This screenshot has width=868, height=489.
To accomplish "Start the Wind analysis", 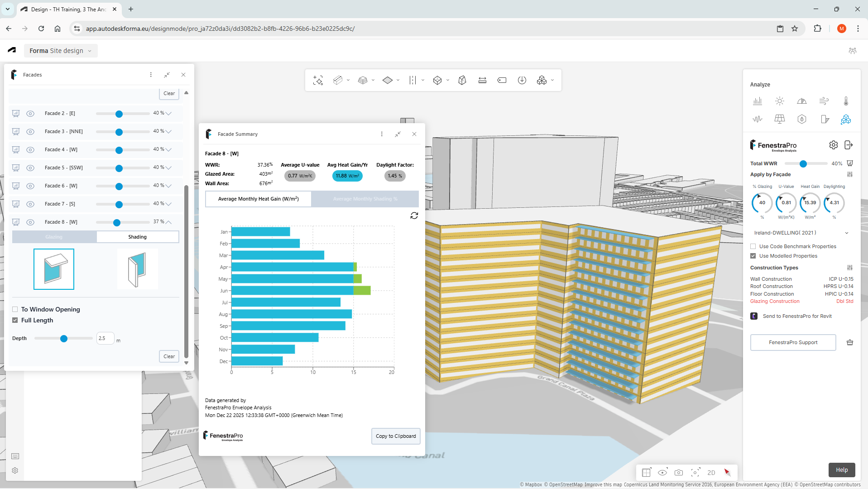I will point(824,101).
